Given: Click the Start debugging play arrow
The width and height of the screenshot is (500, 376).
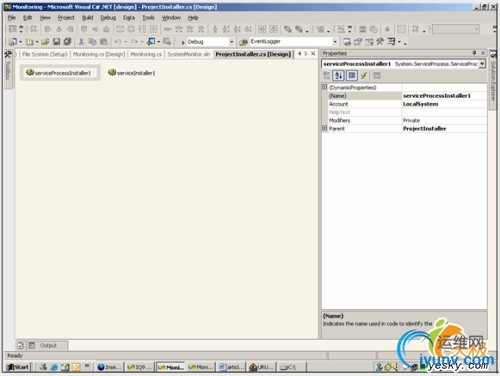Looking at the screenshot, I should (x=183, y=42).
